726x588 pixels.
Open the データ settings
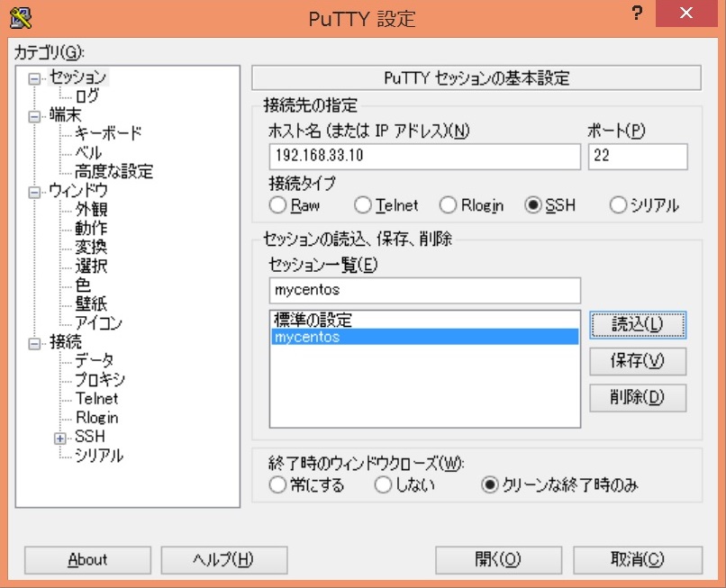pyautogui.click(x=94, y=360)
